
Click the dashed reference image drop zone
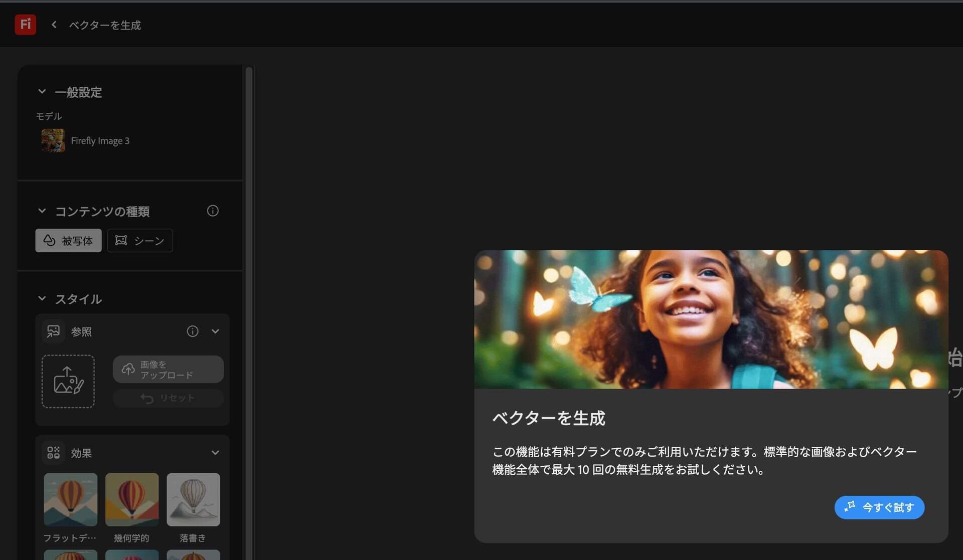coord(68,382)
